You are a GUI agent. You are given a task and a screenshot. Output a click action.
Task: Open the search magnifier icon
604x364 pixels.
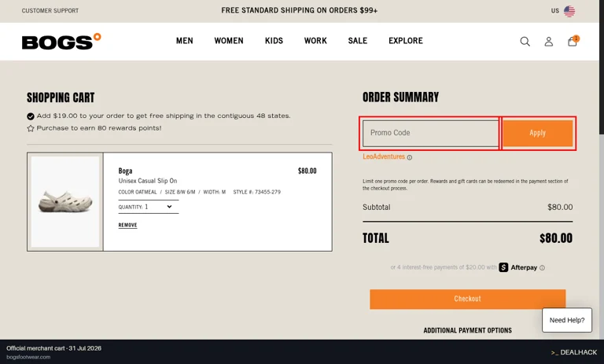pyautogui.click(x=525, y=42)
